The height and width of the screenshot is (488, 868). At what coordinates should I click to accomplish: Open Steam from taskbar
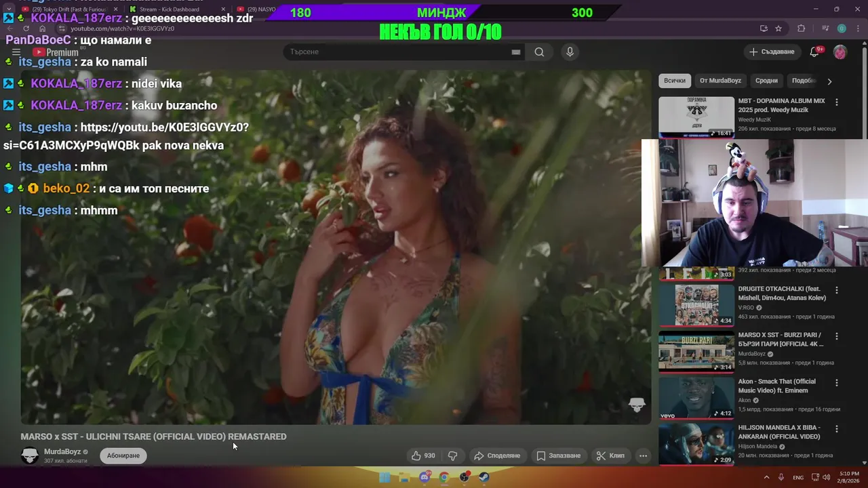click(x=484, y=477)
